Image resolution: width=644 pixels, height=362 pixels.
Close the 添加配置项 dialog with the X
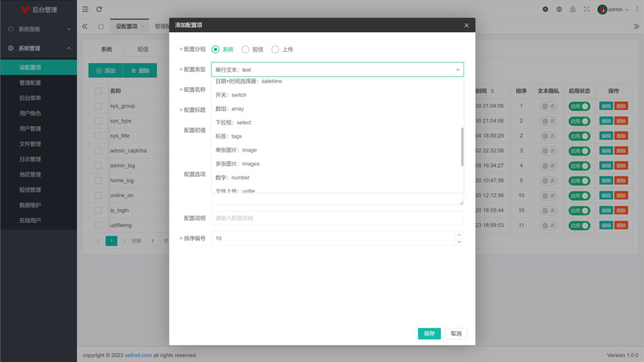tap(466, 25)
